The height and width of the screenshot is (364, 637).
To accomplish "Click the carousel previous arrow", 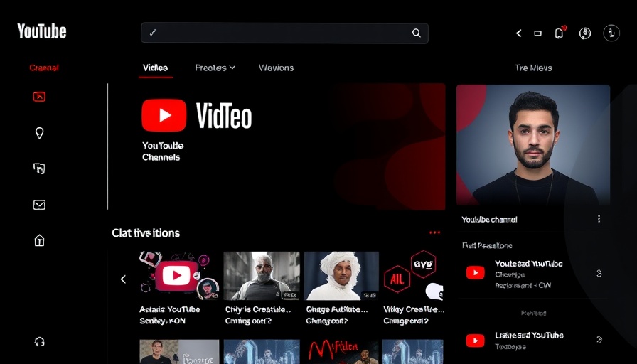I will click(123, 279).
